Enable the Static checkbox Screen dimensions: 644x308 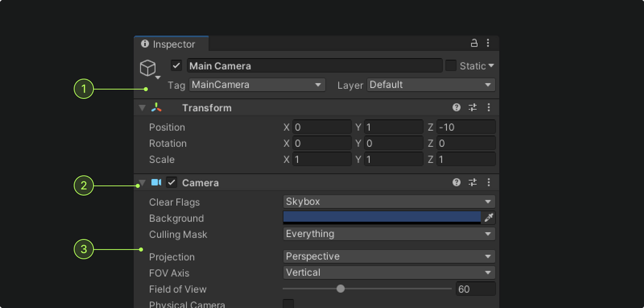451,66
